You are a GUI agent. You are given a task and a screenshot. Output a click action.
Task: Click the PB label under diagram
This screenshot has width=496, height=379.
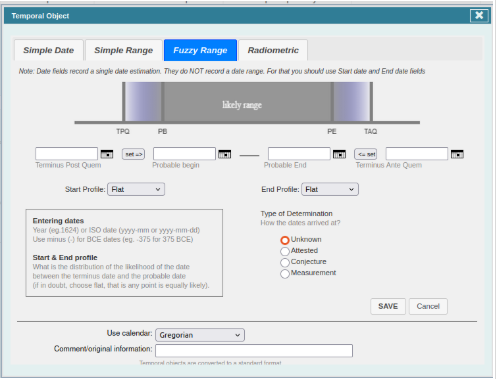tap(162, 131)
